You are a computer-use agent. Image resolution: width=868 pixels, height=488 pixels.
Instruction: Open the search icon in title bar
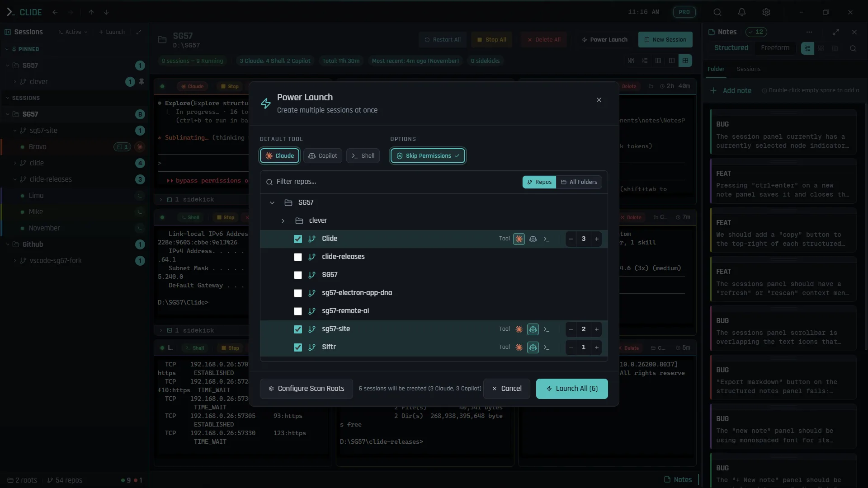717,12
